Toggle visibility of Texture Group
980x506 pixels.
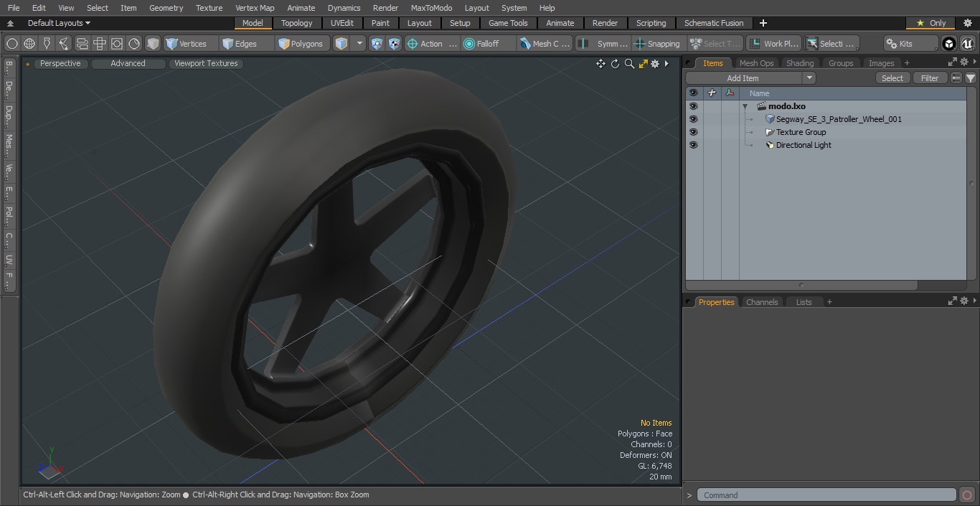click(693, 132)
